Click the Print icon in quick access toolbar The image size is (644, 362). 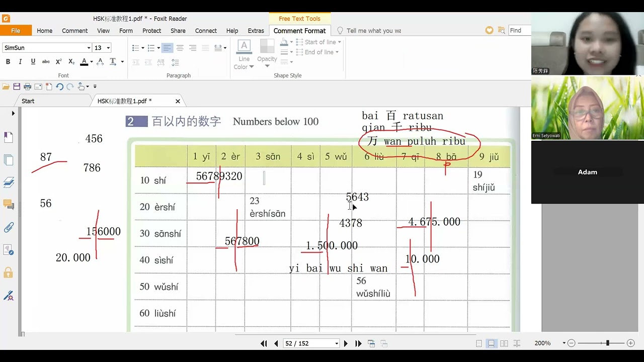27,86
